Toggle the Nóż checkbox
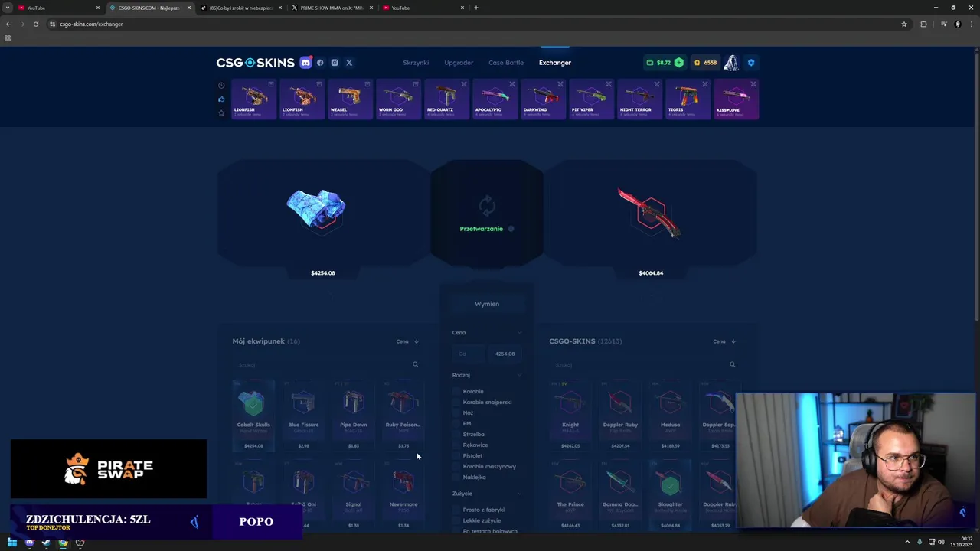The height and width of the screenshot is (551, 980). click(457, 413)
